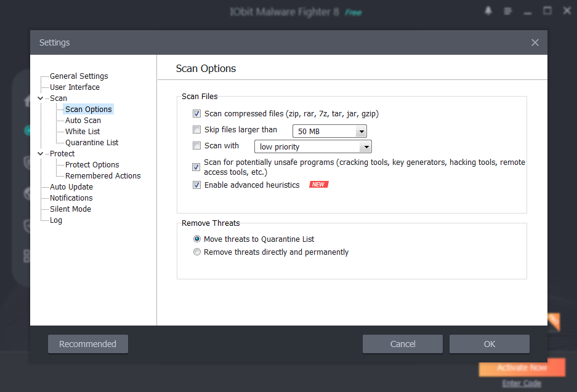Uncheck Enable advanced heuristics

(197, 185)
